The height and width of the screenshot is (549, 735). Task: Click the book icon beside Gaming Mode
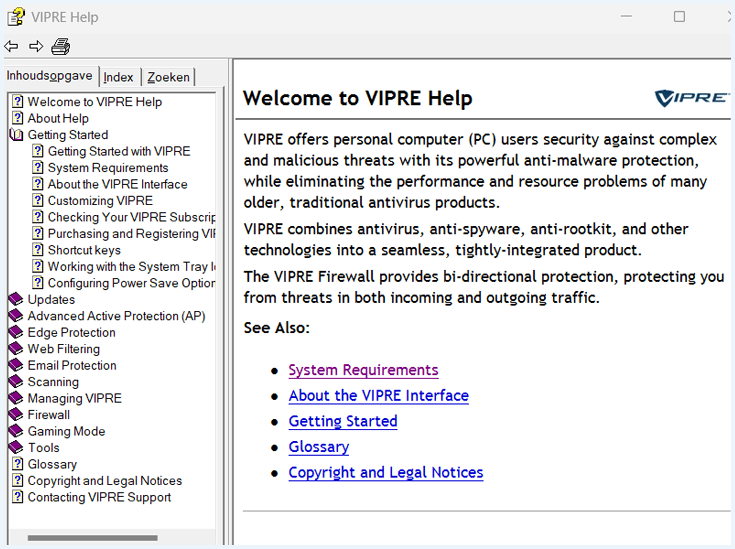(x=16, y=431)
